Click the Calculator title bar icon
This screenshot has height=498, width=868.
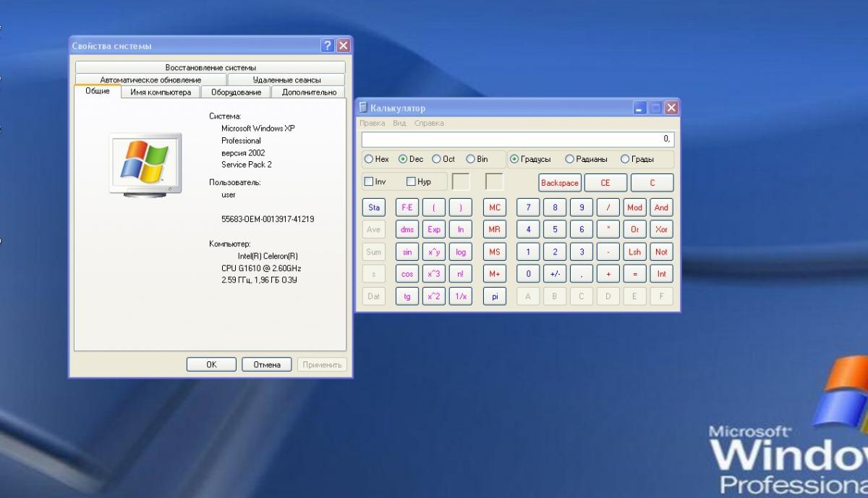[x=363, y=108]
